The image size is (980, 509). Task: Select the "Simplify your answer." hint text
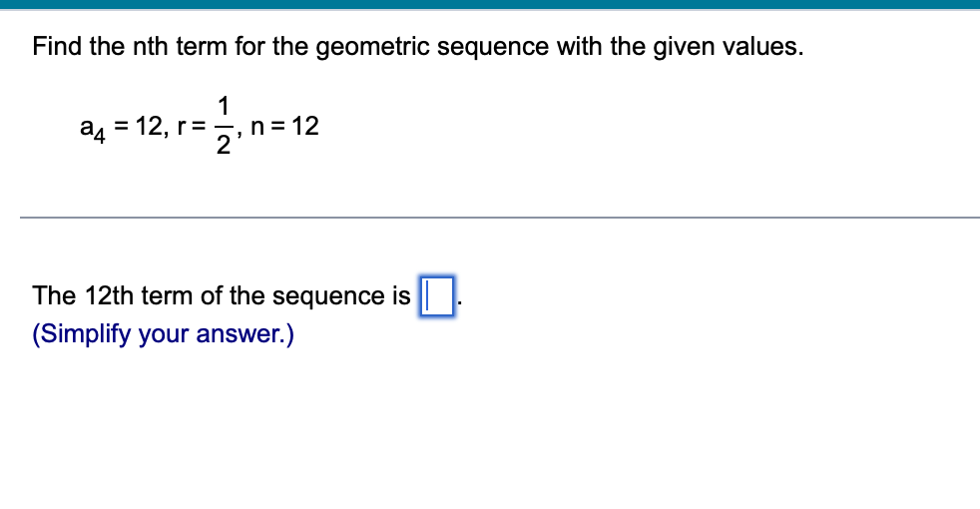coord(163,334)
